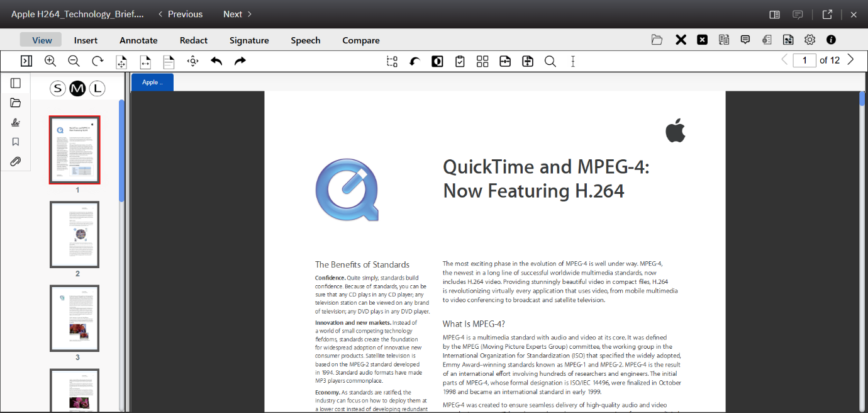Click the horizontal split page icon
This screenshot has height=413, width=868.
pos(505,61)
